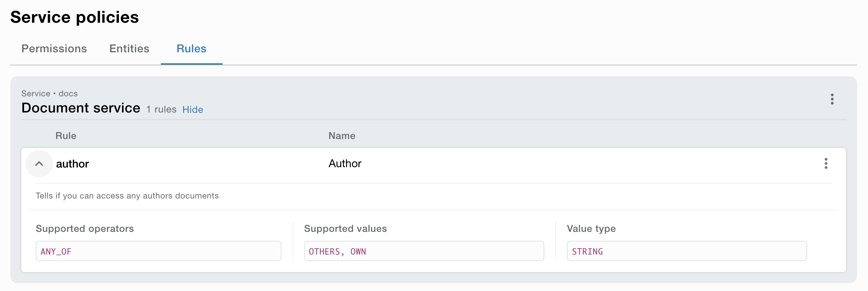Click the Service policies page heading
868x291 pixels.
coord(75,17)
